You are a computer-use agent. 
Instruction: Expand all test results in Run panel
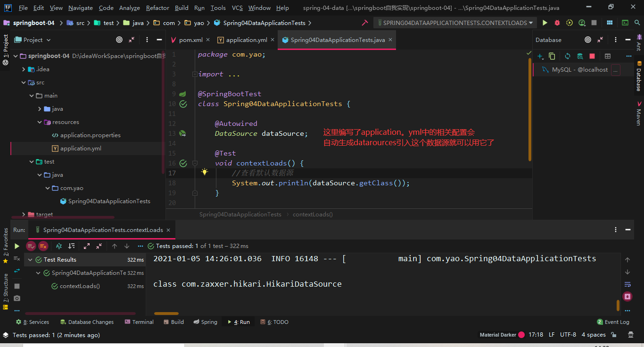pos(87,246)
